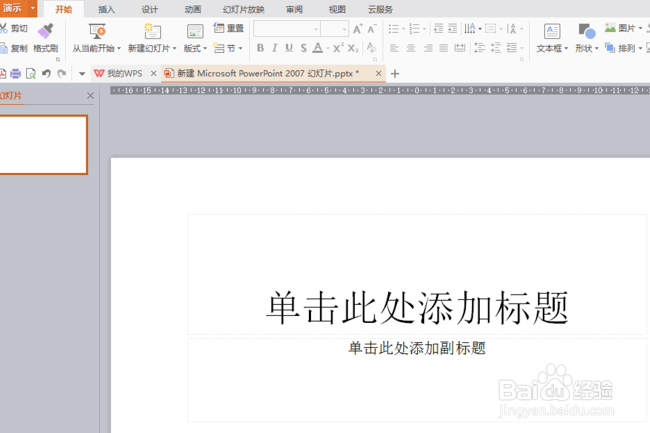Close the 我的WPS tab
Image resolution: width=650 pixels, height=433 pixels.
point(153,73)
